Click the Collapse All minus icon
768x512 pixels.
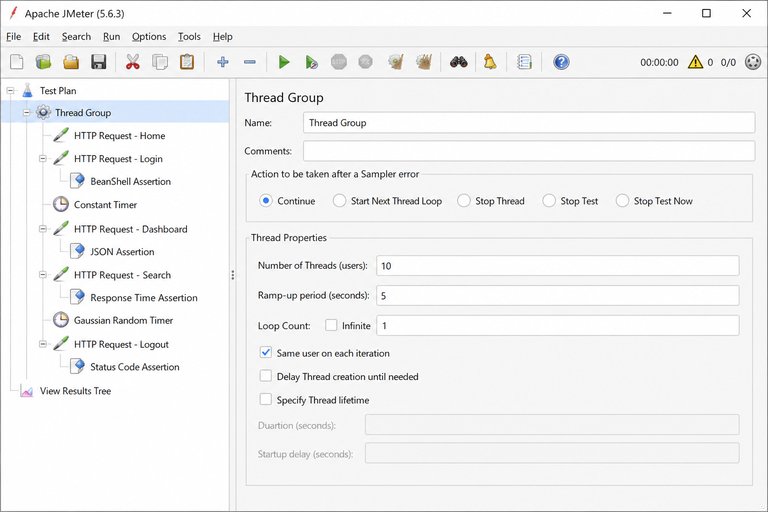[x=250, y=62]
